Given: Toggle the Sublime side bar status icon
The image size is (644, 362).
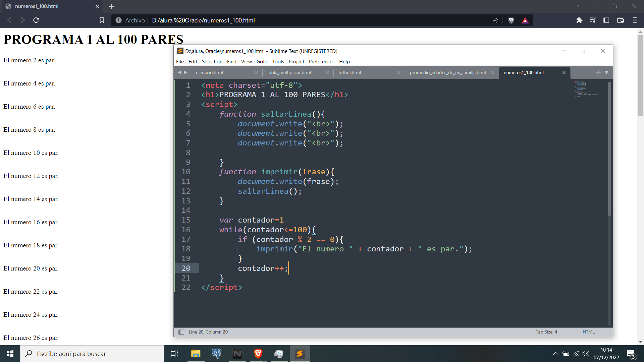Looking at the screenshot, I should click(x=181, y=332).
